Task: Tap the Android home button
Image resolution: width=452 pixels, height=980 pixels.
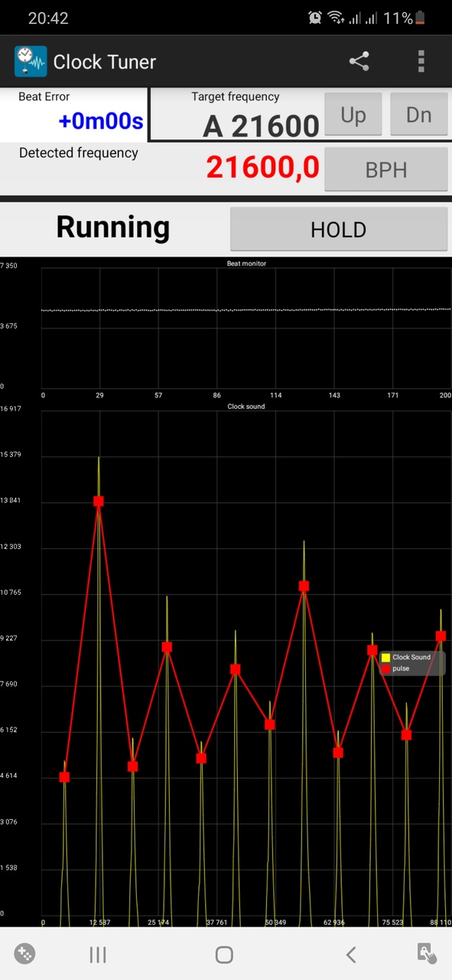Action: 224,954
